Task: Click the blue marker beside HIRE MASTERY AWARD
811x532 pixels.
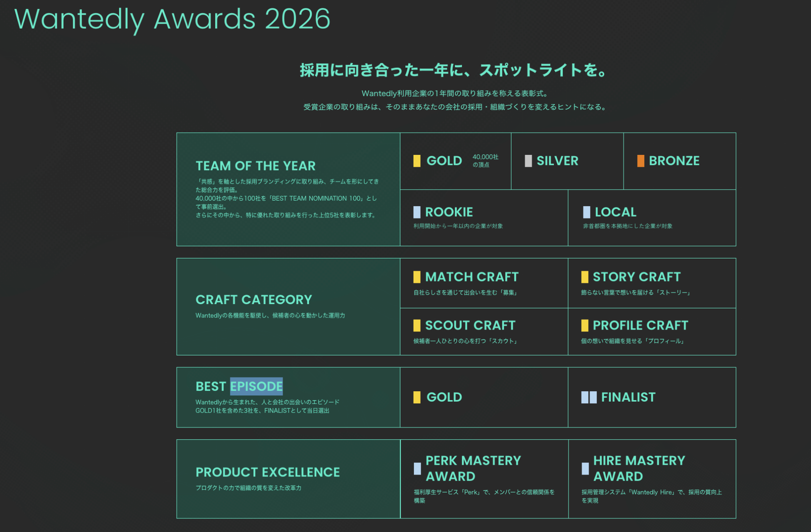Action: click(x=585, y=468)
